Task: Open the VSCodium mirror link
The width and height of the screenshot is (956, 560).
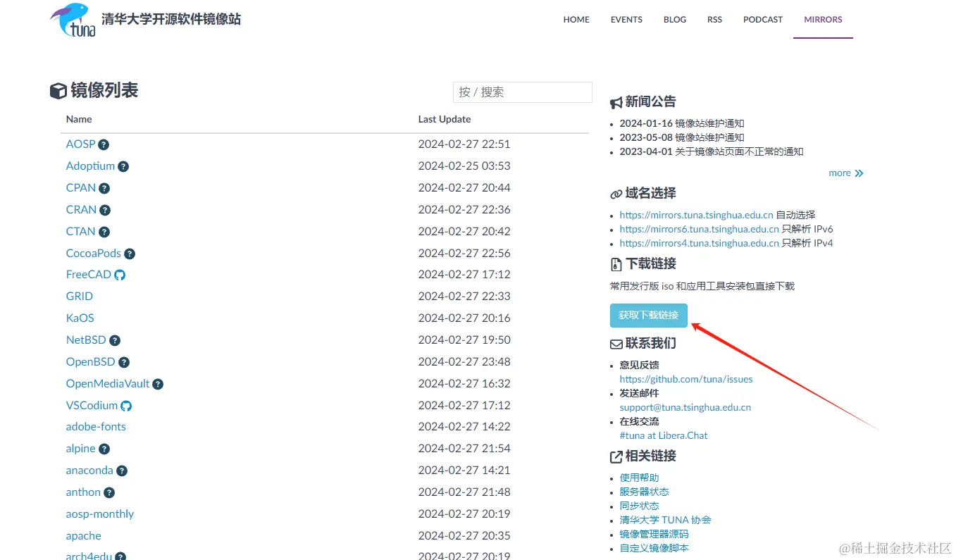Action: point(92,405)
